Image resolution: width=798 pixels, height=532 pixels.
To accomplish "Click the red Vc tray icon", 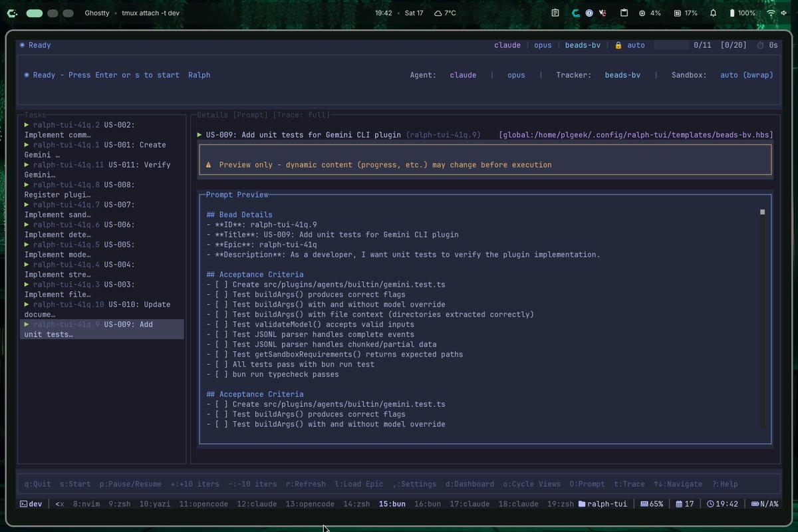I will 602,13.
